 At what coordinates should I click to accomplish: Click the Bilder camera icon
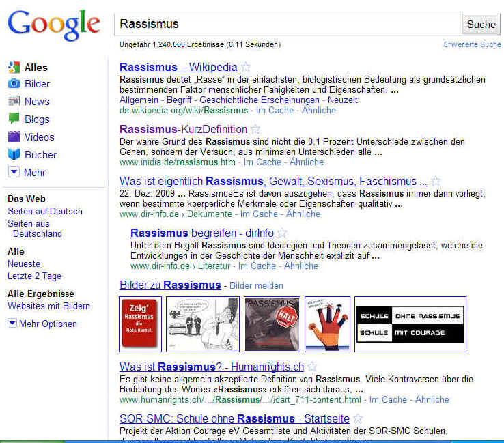click(14, 84)
